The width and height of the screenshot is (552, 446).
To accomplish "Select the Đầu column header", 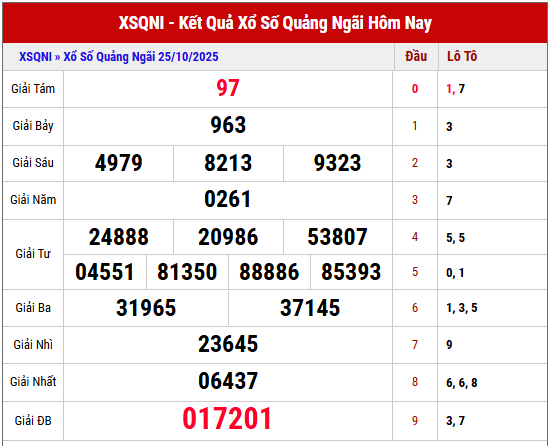I will pos(416,56).
